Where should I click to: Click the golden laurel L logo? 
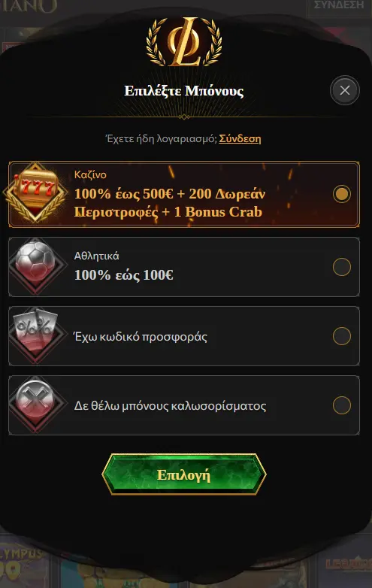click(x=183, y=42)
